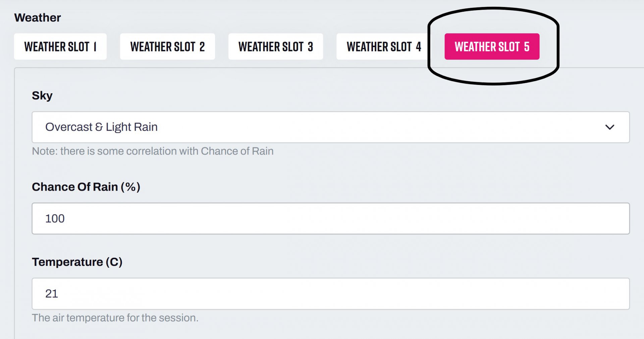Switch to the Weather Slot 1 tab
This screenshot has height=339, width=644.
pyautogui.click(x=60, y=47)
